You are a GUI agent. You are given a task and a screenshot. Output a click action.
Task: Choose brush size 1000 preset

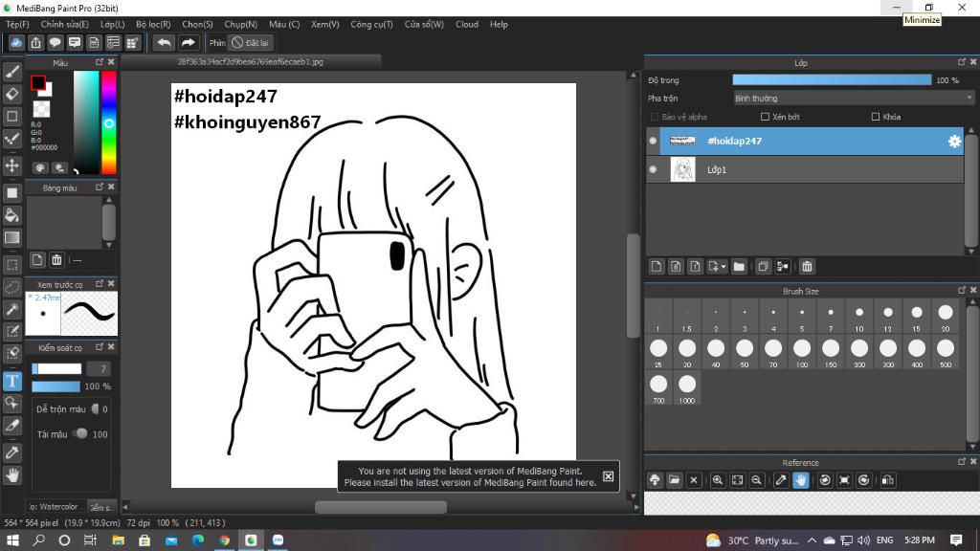coord(687,388)
